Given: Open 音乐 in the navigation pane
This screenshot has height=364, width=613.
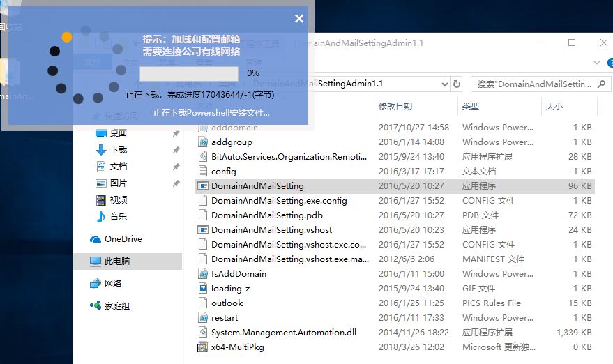Looking at the screenshot, I should tap(118, 217).
